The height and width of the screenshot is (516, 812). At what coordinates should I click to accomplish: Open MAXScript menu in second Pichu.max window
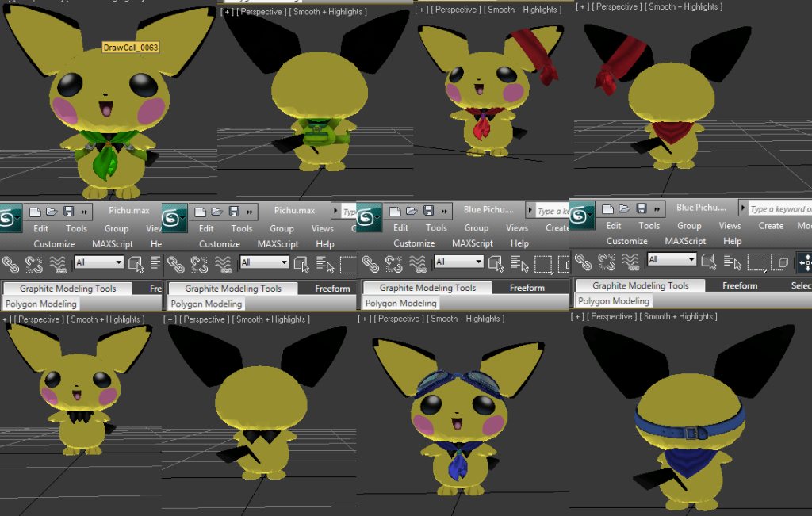pyautogui.click(x=278, y=244)
